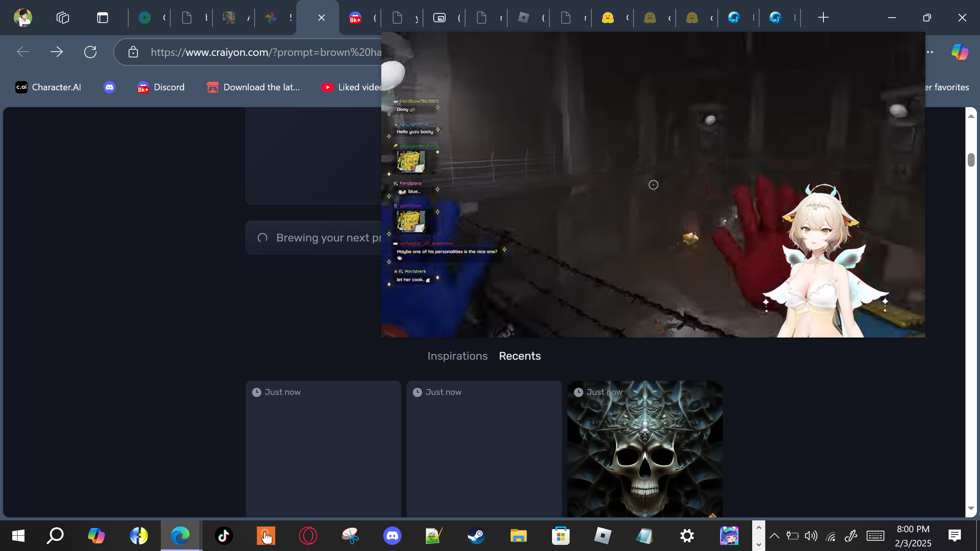
Task: Select the Recents tab
Action: pos(520,356)
